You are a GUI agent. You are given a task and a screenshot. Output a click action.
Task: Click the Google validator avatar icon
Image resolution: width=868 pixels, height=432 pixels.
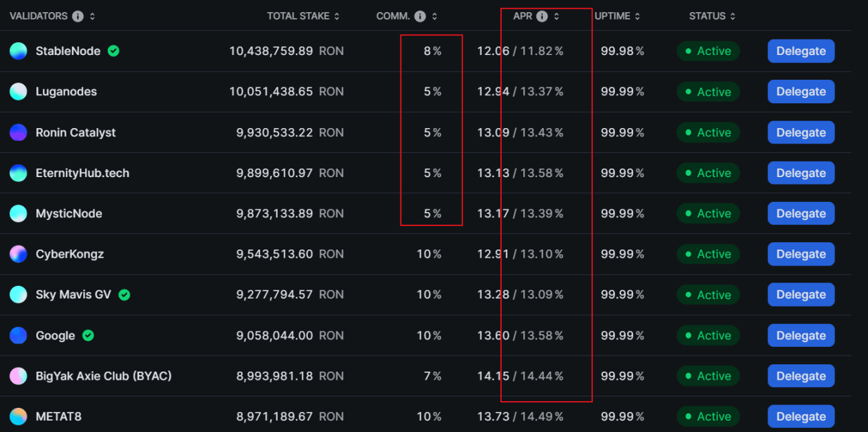(18, 335)
